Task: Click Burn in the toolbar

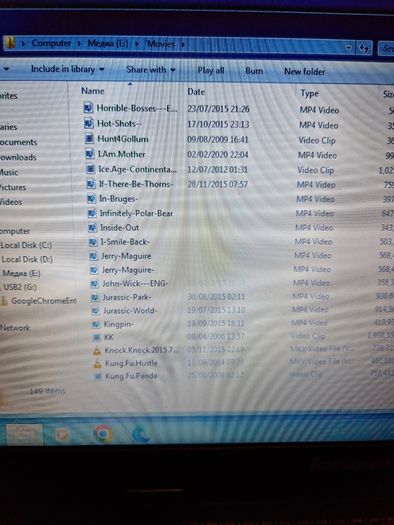Action: [x=254, y=71]
